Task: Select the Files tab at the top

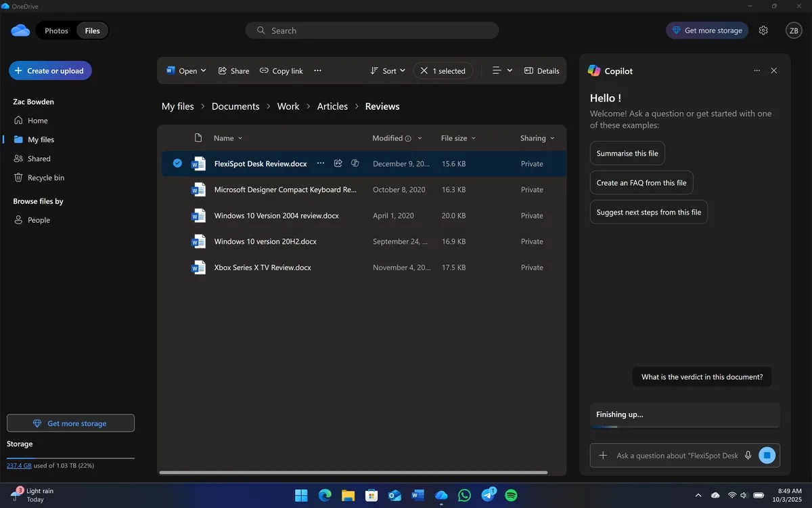Action: click(x=92, y=30)
